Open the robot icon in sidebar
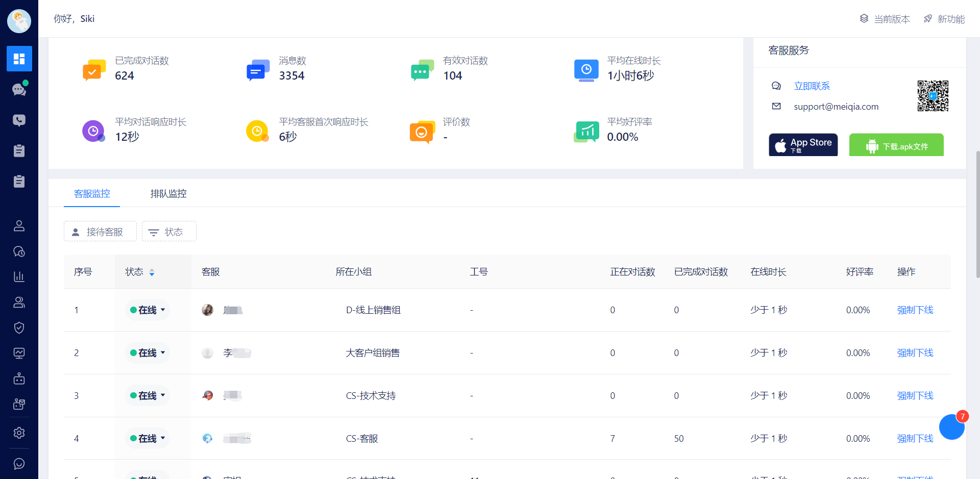 (19, 379)
